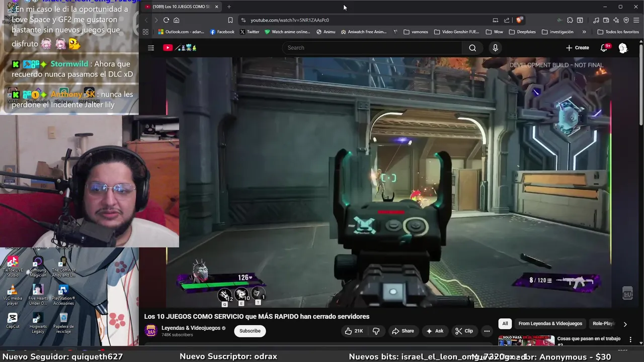Reload the page in the browser
Viewport: 644px width, 362px height.
166,20
